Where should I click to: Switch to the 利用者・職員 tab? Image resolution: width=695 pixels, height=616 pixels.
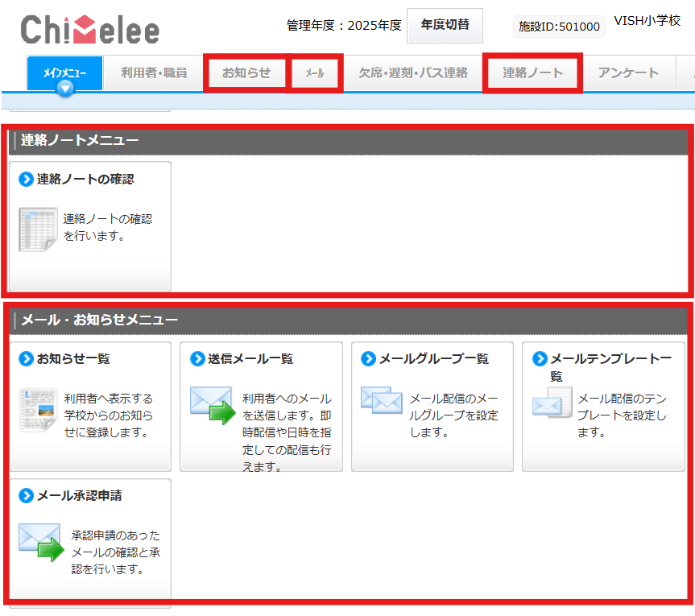154,72
